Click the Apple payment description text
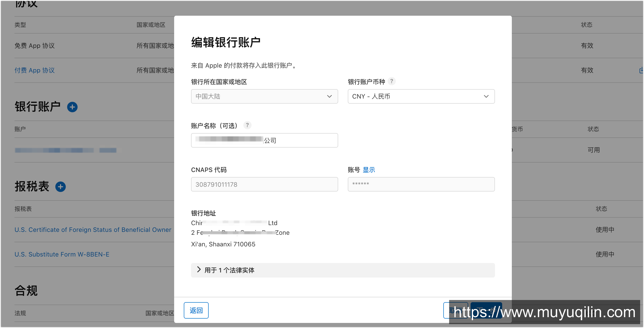The image size is (644, 328). click(244, 66)
